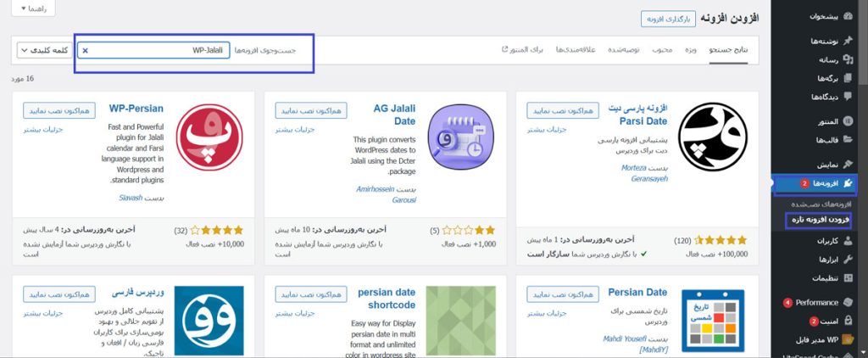Open the For Elementor (برای المنتور) tab
The width and height of the screenshot is (868, 358).
tap(522, 50)
